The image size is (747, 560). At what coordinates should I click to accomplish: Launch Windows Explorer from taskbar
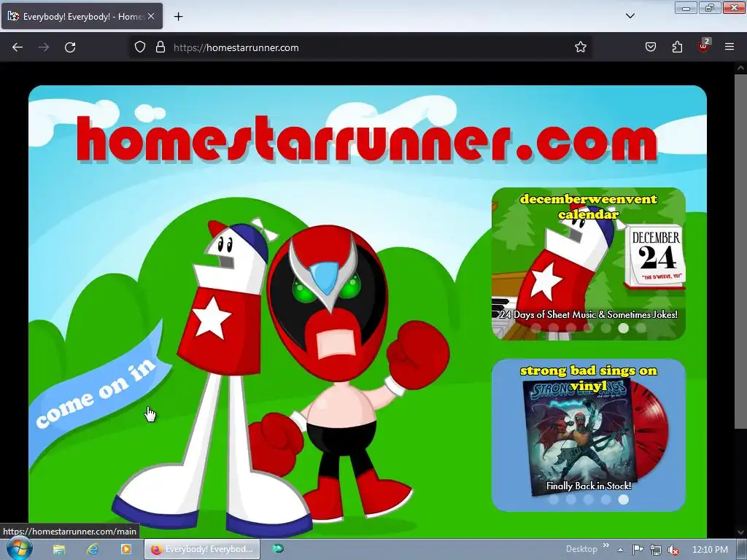59,549
